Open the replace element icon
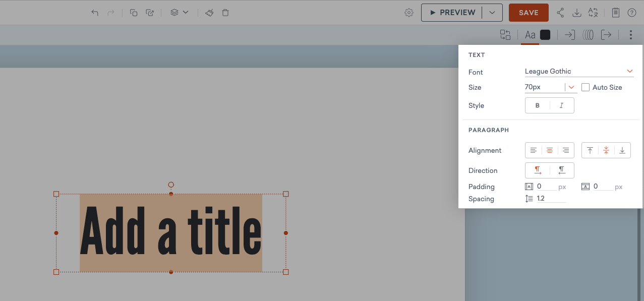This screenshot has height=301, width=644. (x=505, y=34)
